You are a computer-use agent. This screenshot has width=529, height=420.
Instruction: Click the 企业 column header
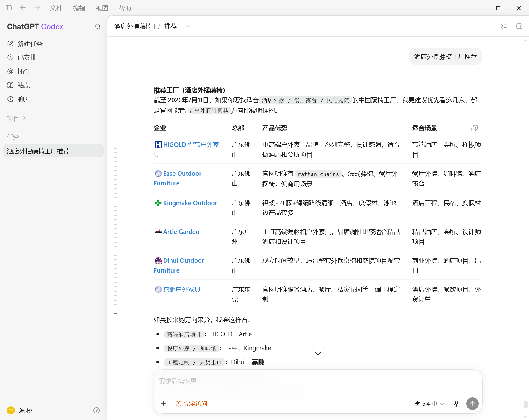point(160,128)
